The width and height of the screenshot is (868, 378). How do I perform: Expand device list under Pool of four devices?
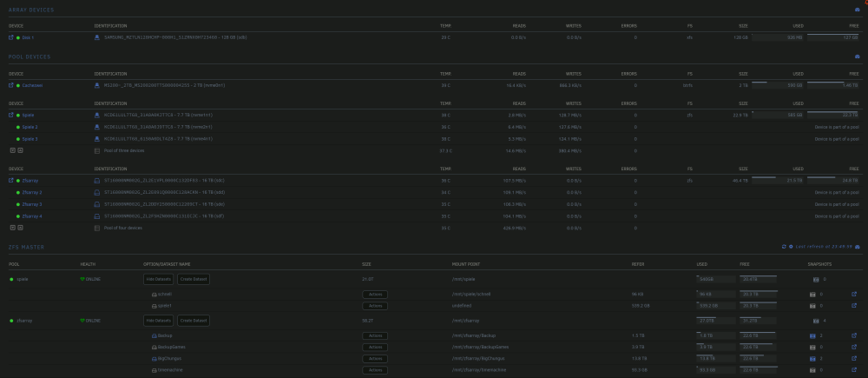point(13,228)
